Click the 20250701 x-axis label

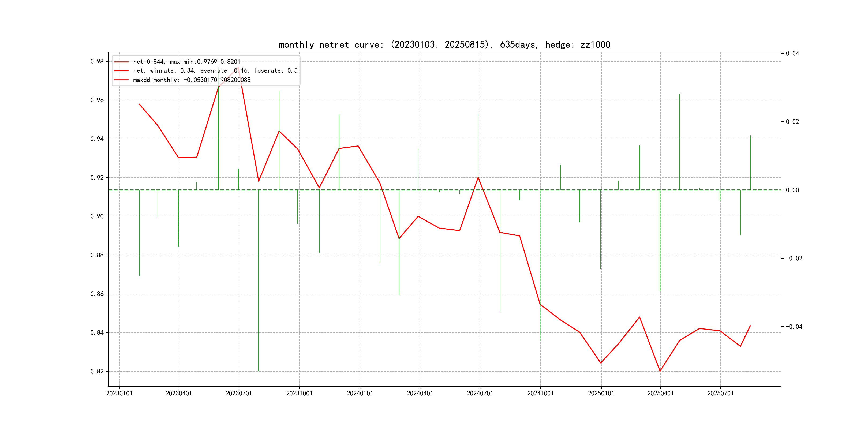click(x=720, y=394)
